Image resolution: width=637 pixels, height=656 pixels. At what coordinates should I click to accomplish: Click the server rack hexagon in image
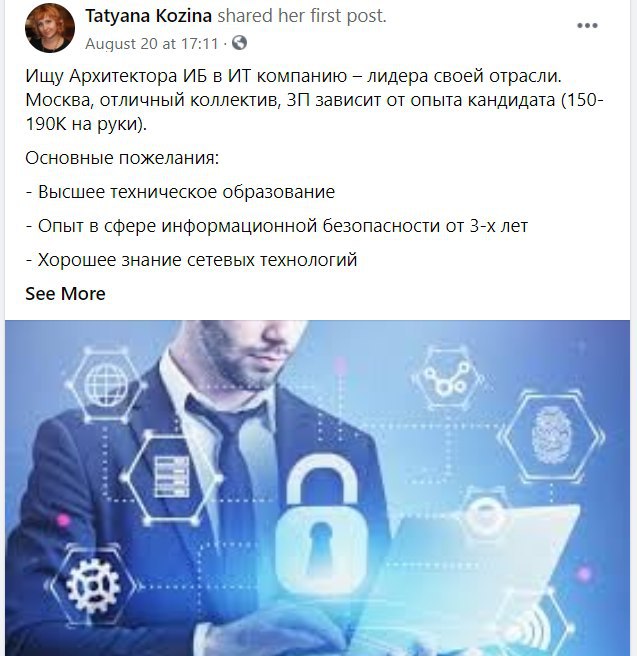171,477
